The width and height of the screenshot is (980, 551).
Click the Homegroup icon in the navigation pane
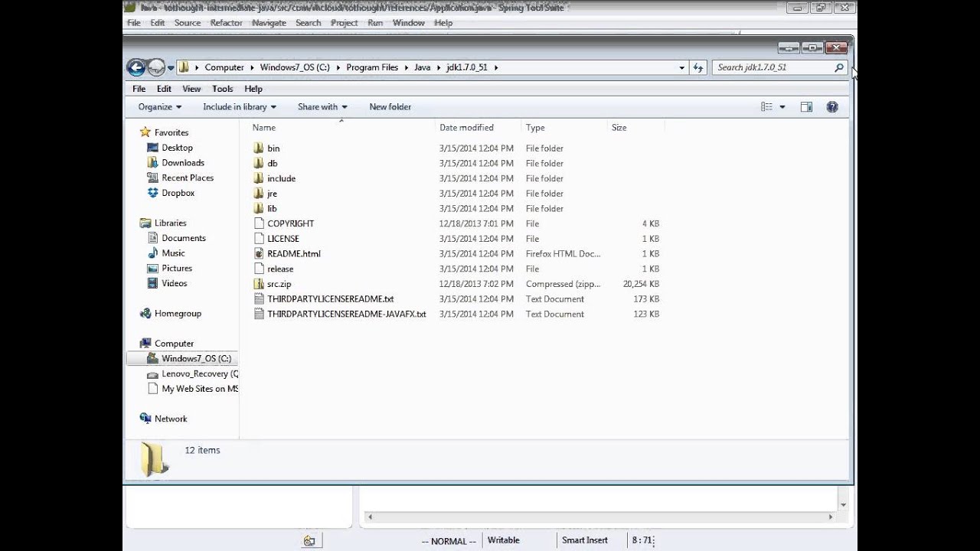(145, 314)
